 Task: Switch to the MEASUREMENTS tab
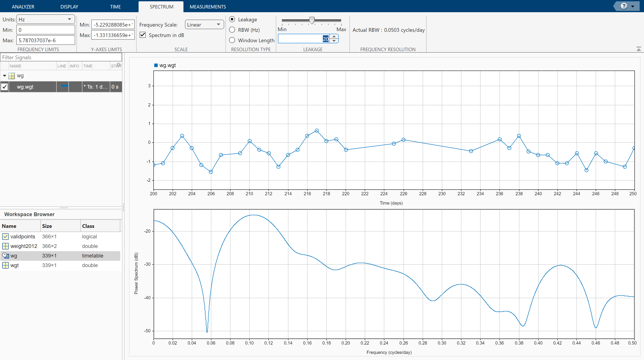point(207,7)
